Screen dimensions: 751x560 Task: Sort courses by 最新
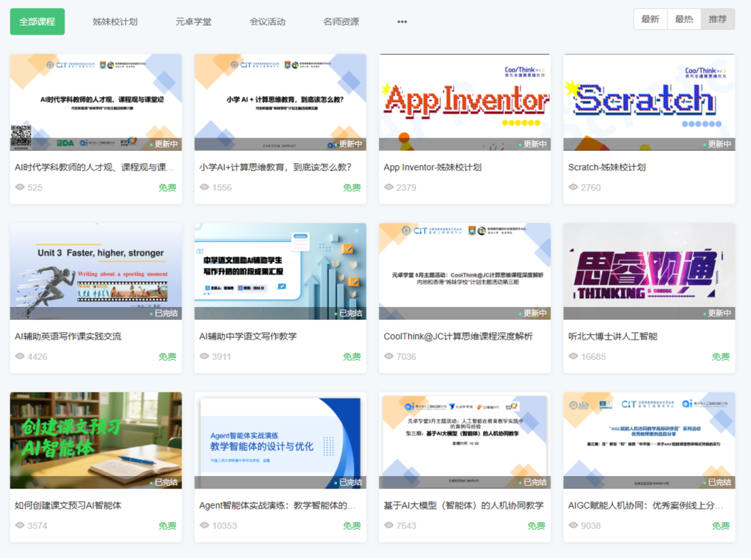tap(650, 19)
